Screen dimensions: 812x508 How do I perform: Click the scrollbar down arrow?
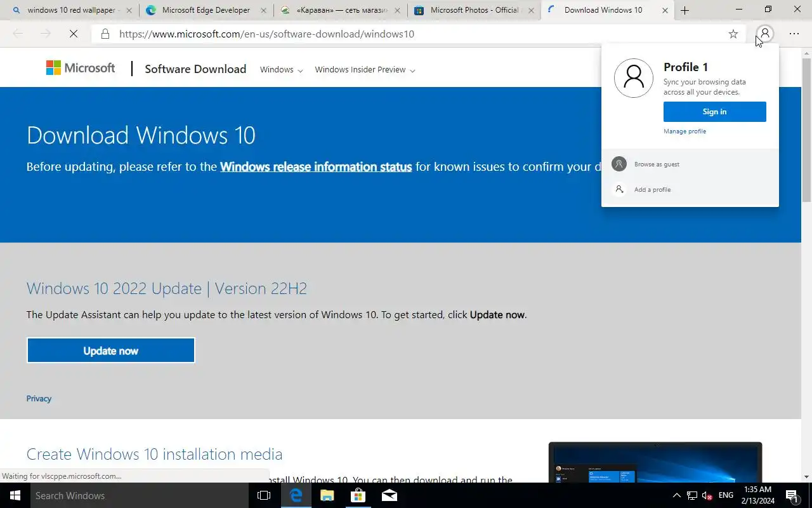[806, 477]
